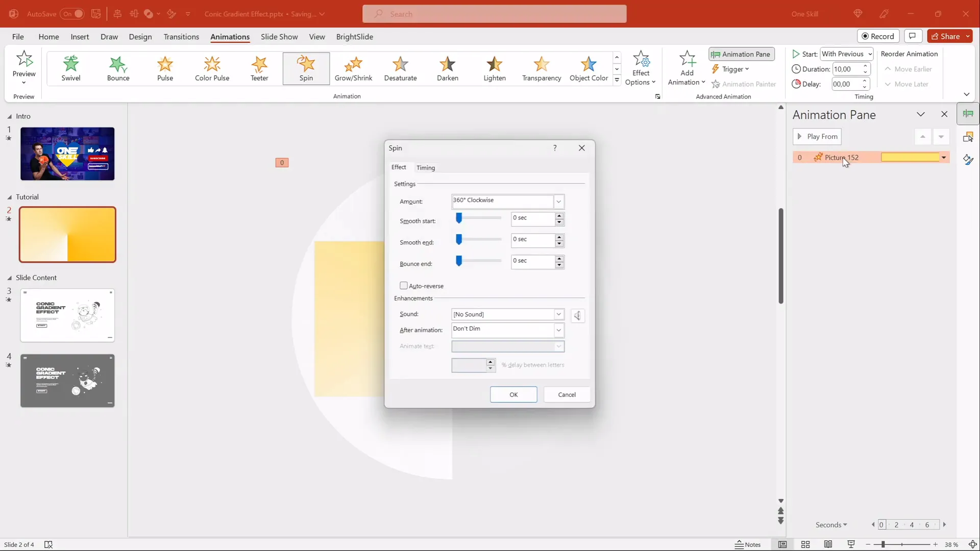Open the Transitions ribbon tab
Viewport: 980px width, 551px height.
point(181,37)
